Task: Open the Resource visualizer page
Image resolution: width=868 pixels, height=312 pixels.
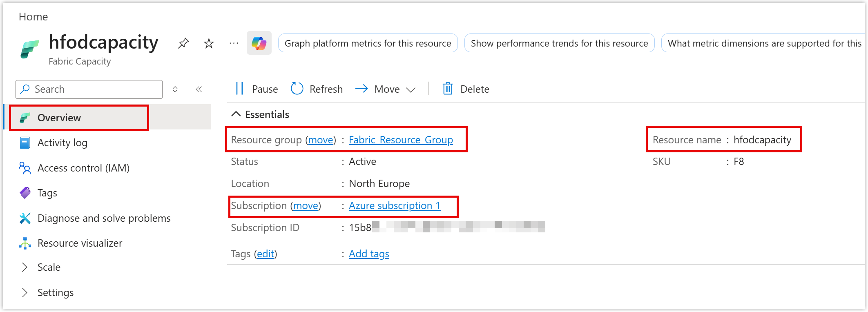Action: coord(80,243)
